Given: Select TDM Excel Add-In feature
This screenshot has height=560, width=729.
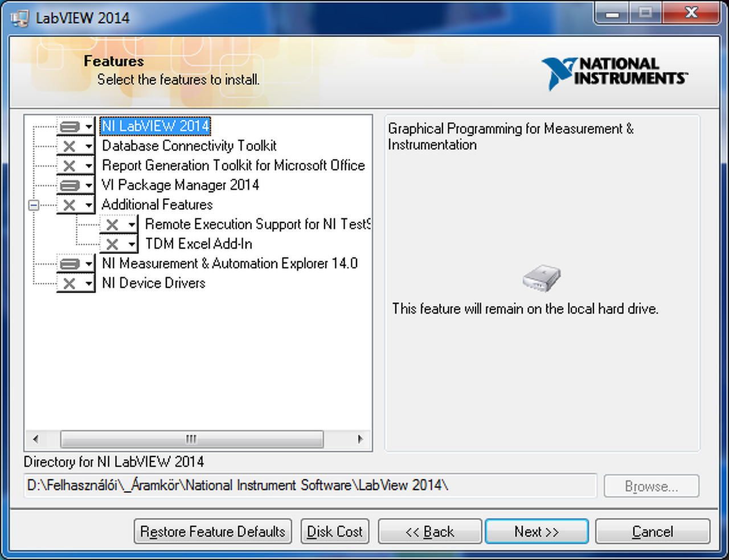Looking at the screenshot, I should coord(199,244).
